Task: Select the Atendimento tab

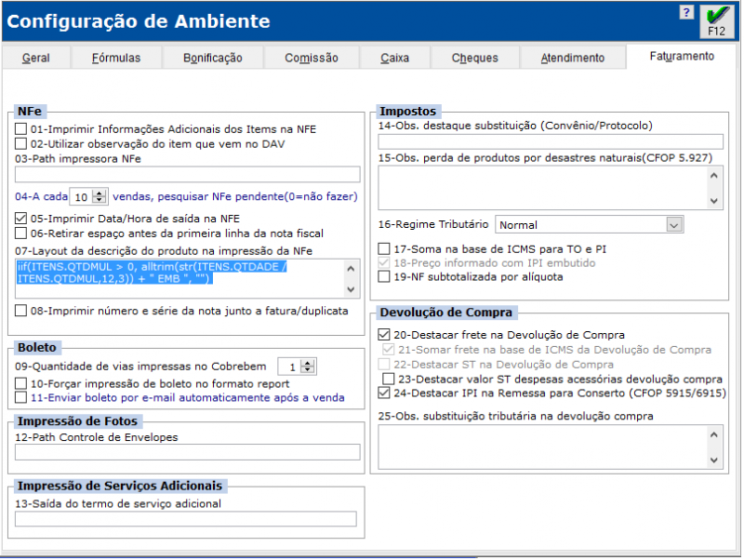Action: coord(573,58)
